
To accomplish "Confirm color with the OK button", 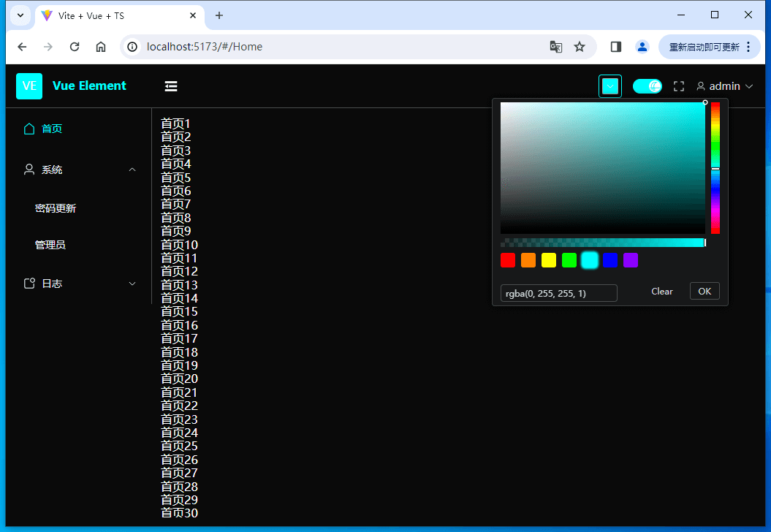I will pos(704,291).
